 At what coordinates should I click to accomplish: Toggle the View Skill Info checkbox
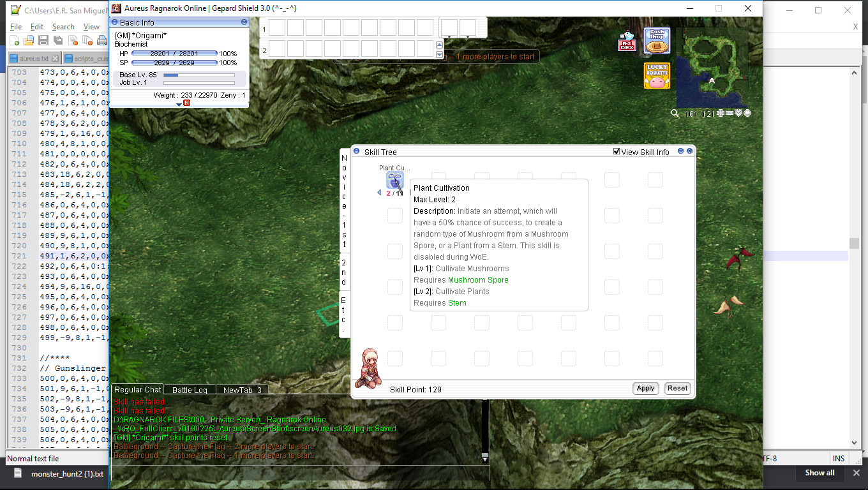(617, 152)
